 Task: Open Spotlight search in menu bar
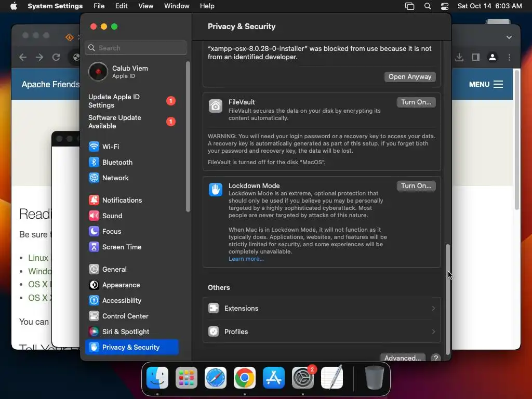coord(428,6)
